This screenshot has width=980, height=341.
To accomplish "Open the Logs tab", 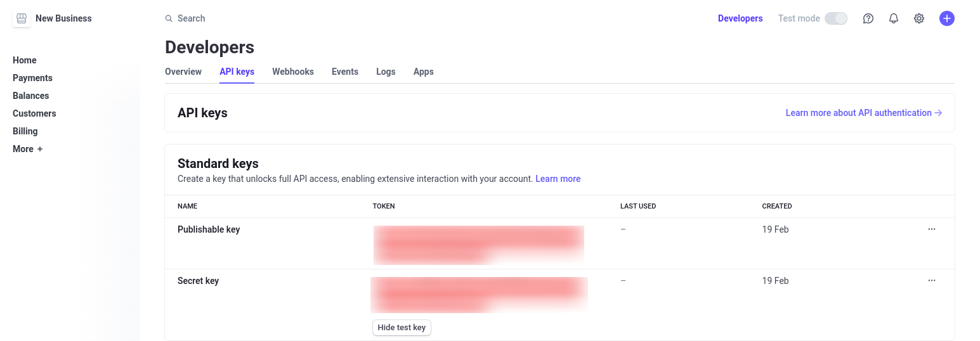I will click(x=386, y=72).
